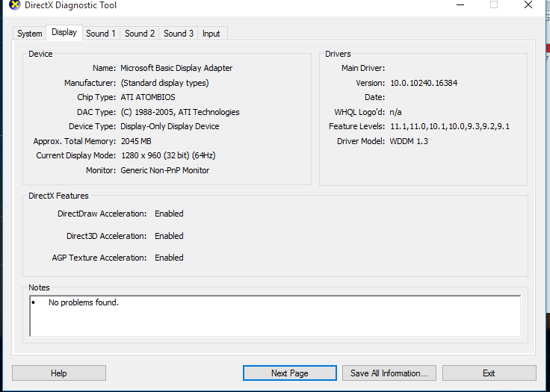Open the Sound 3 tab
Screen dimensions: 550x392
(x=179, y=34)
